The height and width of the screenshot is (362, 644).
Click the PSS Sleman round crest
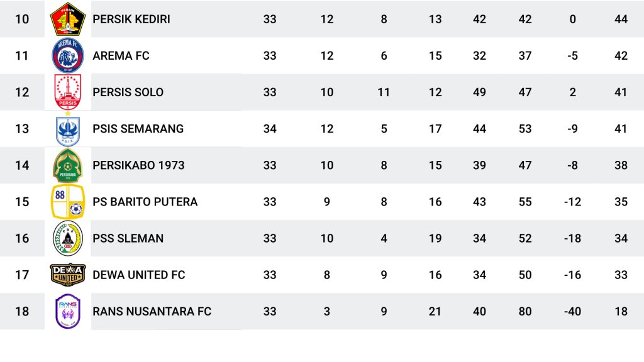tap(68, 238)
